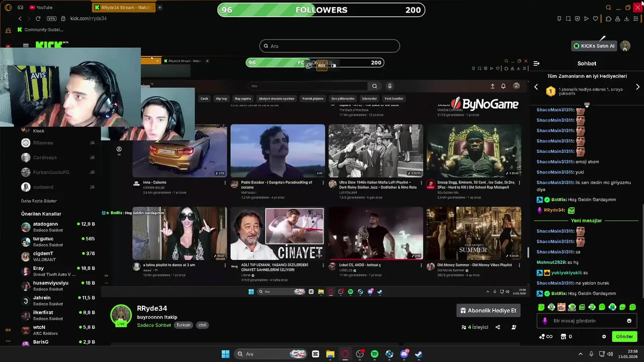Click the Turkish language tag
The image size is (644, 362).
[x=184, y=325]
